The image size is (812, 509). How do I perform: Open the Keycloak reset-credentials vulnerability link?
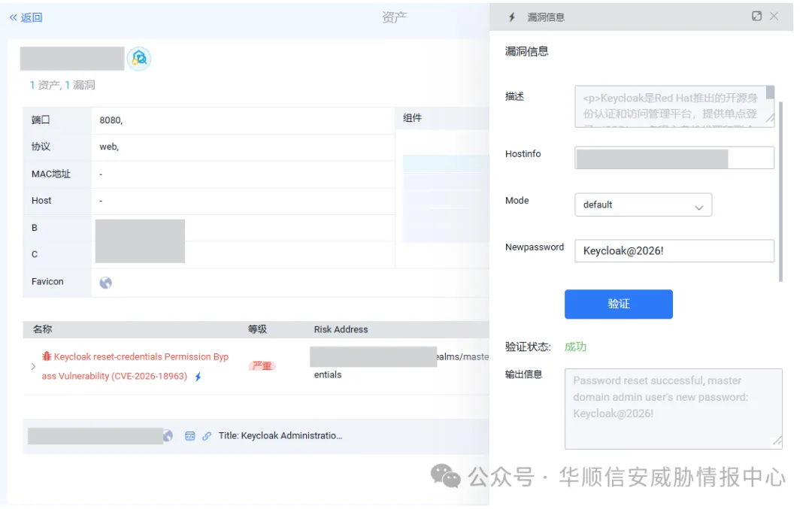[135, 366]
